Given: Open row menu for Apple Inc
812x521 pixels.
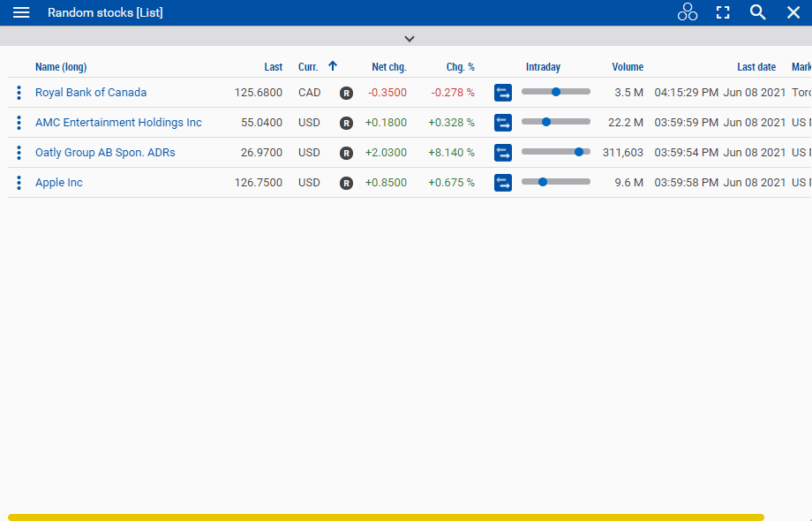Looking at the screenshot, I should coord(19,183).
